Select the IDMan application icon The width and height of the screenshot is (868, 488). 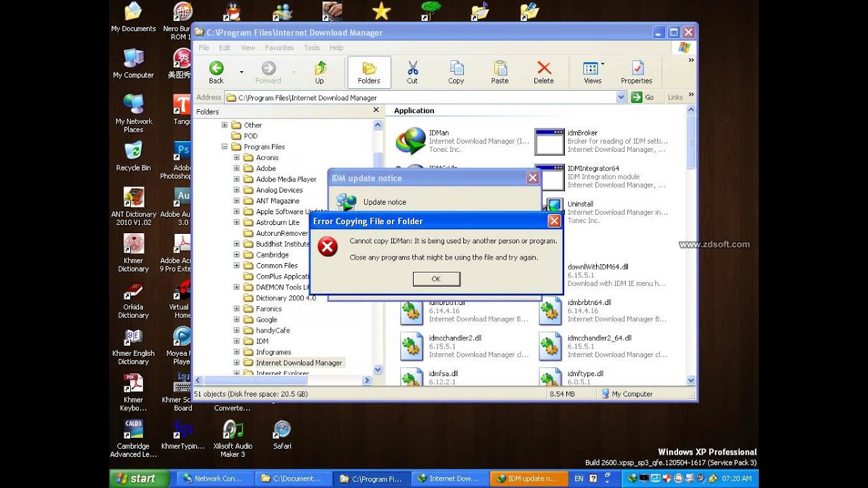pos(412,142)
